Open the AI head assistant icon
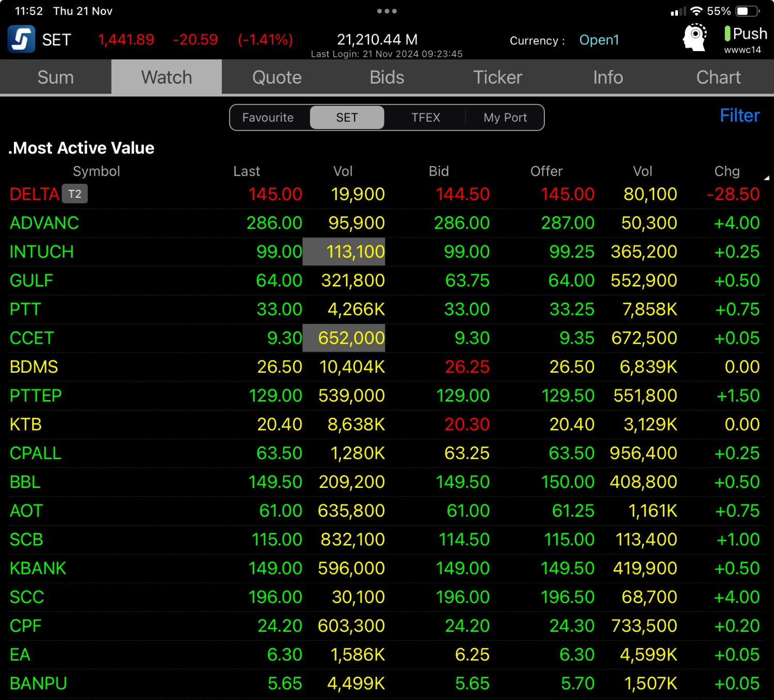The height and width of the screenshot is (700, 774). pos(695,37)
